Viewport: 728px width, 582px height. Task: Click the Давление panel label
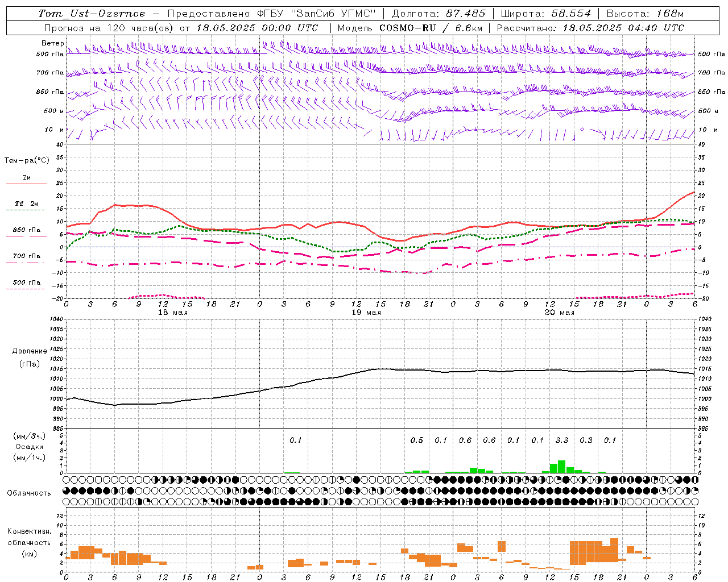[x=30, y=351]
